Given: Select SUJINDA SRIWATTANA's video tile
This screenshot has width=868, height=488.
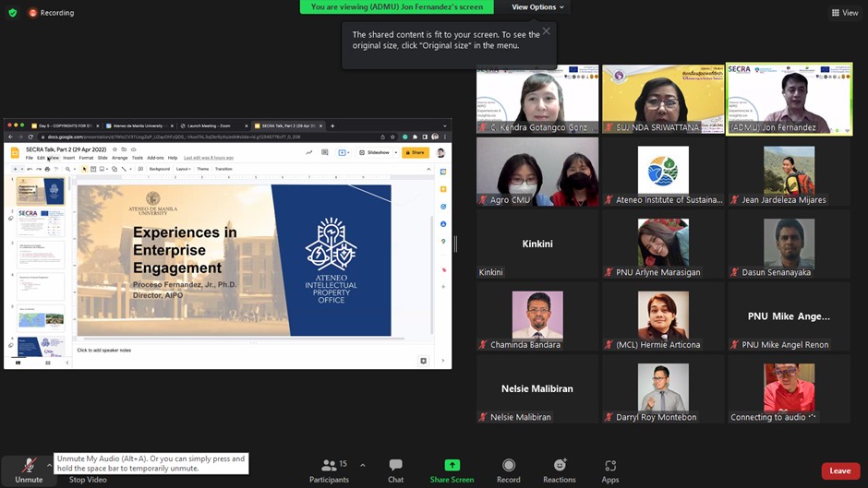Looking at the screenshot, I should click(663, 99).
